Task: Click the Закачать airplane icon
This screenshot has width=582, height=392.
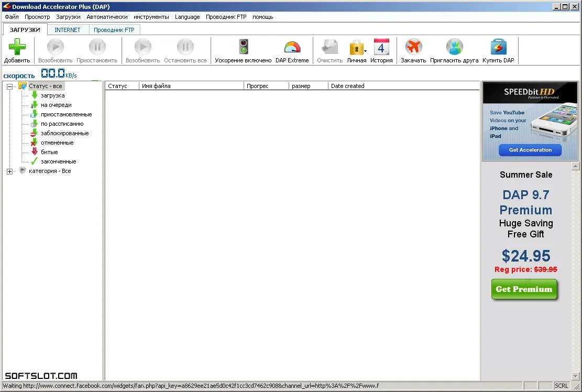Action: click(413, 47)
